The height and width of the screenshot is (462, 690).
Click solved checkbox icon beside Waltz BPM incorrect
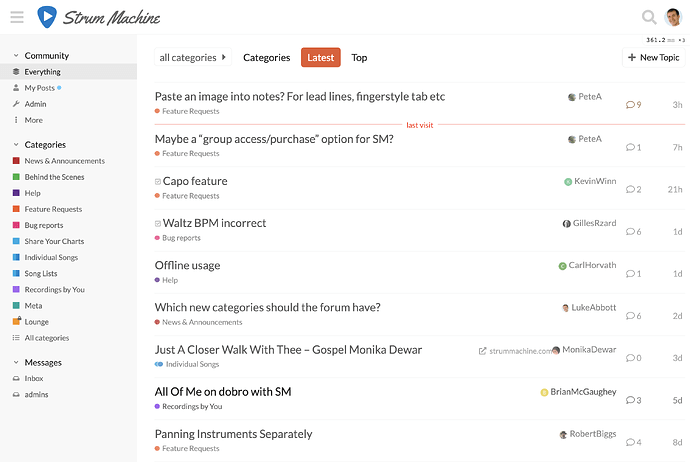158,224
